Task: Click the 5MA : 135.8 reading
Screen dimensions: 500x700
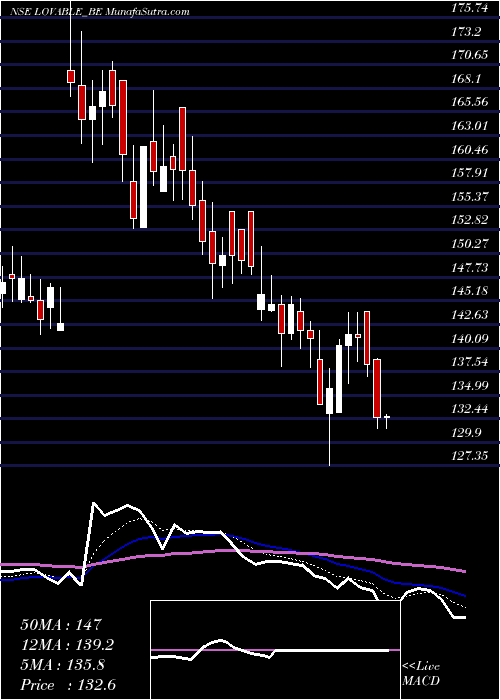Action: [x=62, y=665]
